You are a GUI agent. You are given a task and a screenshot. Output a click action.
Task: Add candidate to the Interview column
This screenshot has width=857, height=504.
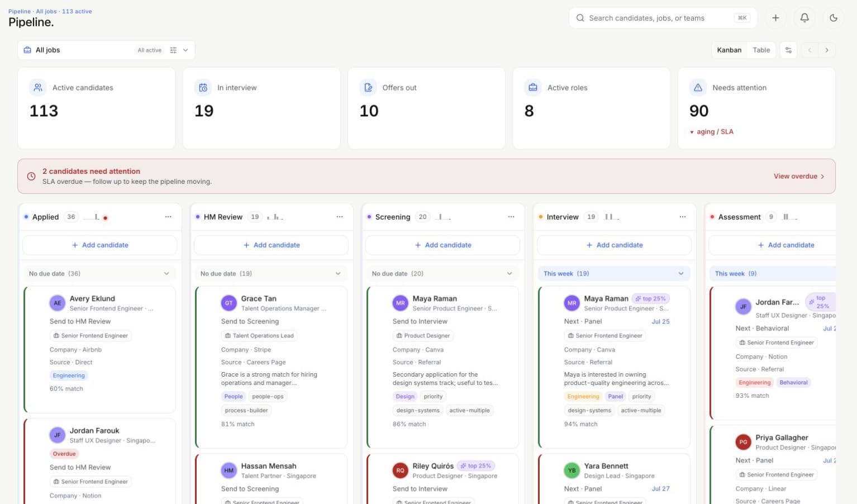[615, 245]
